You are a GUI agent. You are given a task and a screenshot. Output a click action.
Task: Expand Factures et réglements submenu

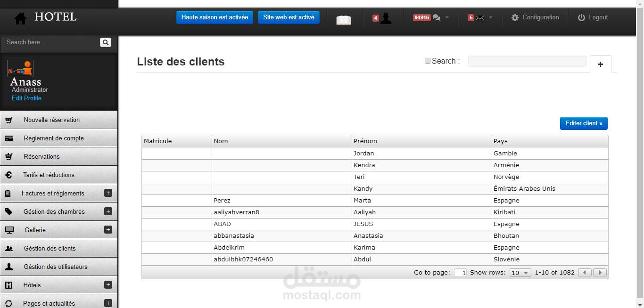click(108, 193)
